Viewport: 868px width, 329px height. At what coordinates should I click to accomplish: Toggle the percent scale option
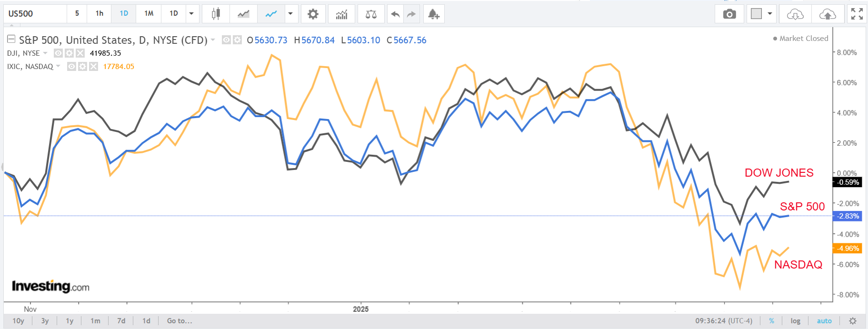point(771,321)
